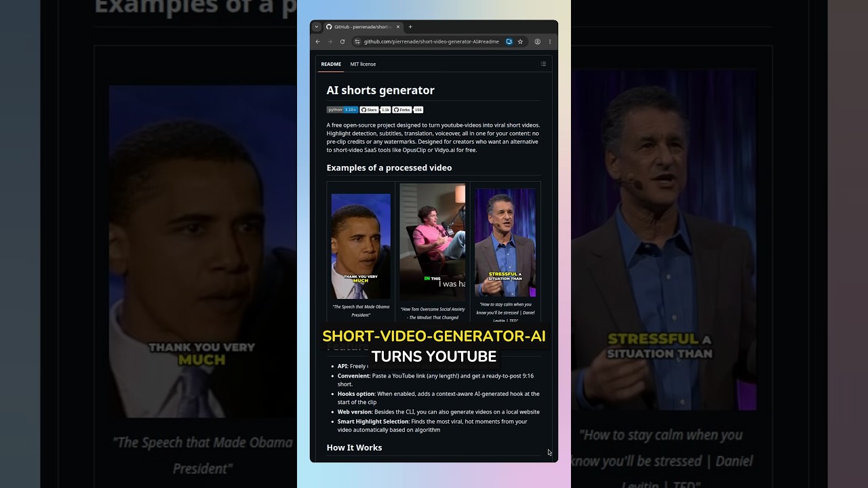Click the Web version feature bullet
The image size is (868, 488).
point(439,411)
